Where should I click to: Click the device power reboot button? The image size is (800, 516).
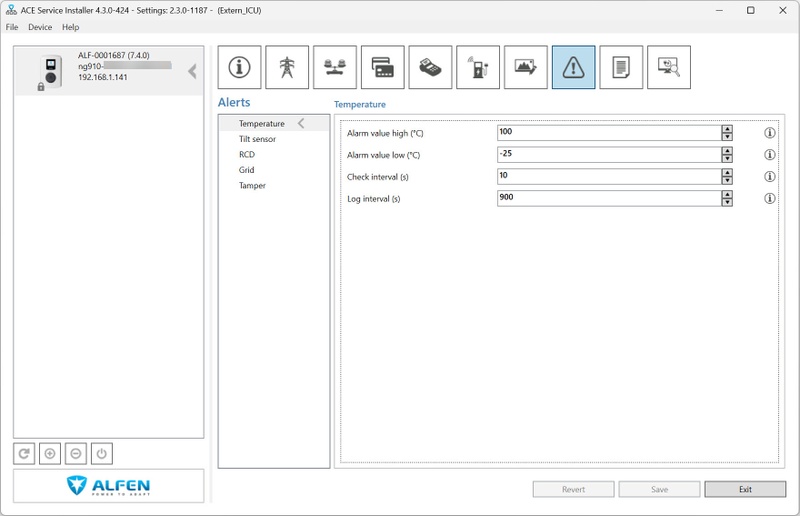pyautogui.click(x=102, y=454)
